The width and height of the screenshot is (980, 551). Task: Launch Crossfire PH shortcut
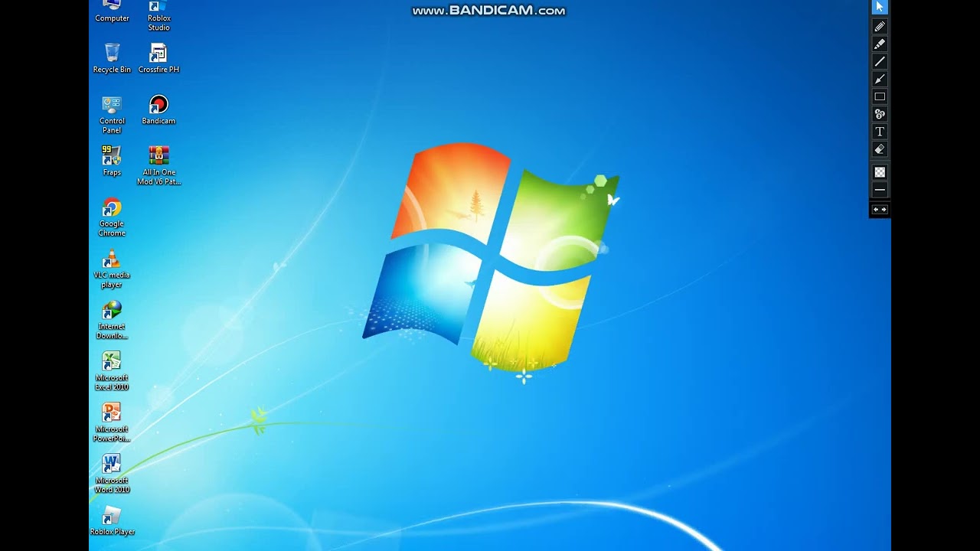[x=158, y=58]
